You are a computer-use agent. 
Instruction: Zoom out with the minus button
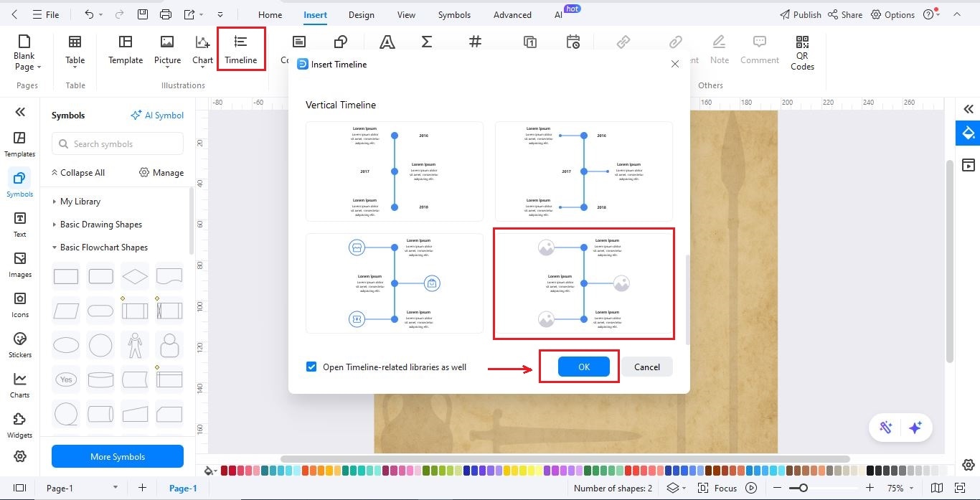[x=776, y=488]
